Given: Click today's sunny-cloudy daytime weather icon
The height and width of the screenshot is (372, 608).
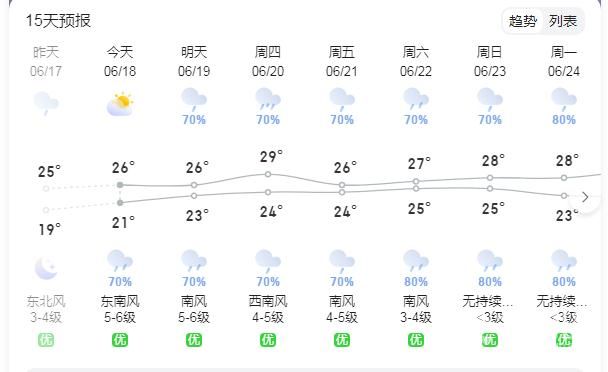Looking at the screenshot, I should [x=120, y=104].
